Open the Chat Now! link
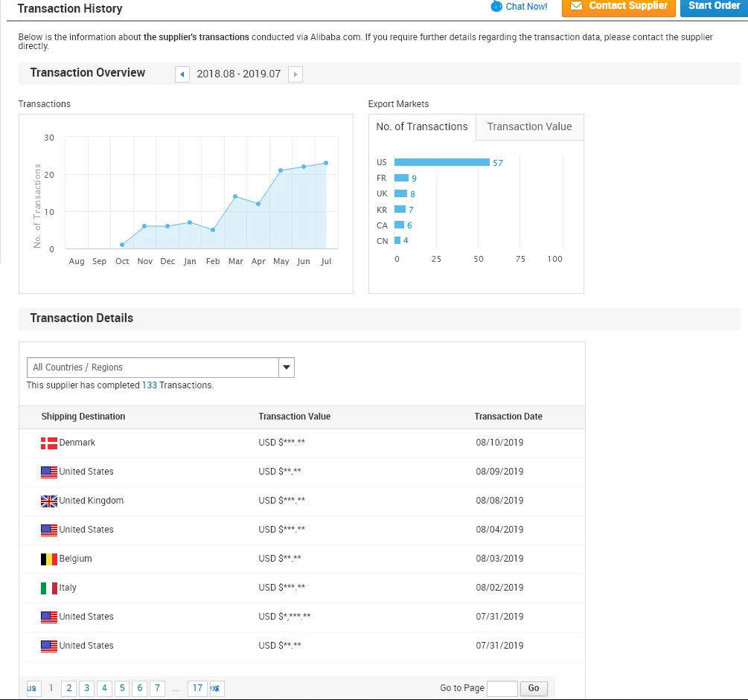This screenshot has height=700, width=748. click(526, 7)
